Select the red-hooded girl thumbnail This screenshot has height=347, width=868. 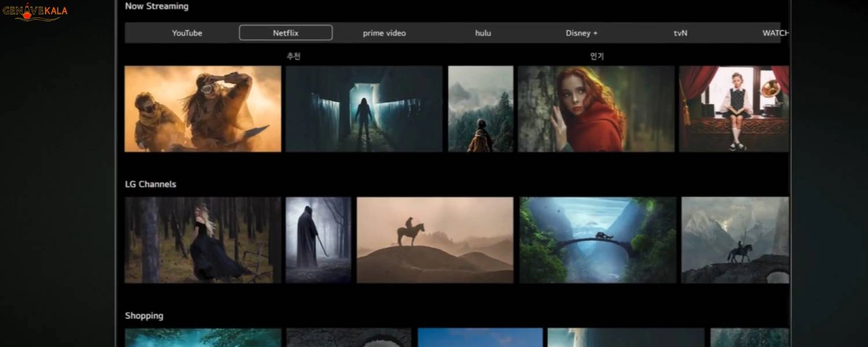click(x=596, y=109)
